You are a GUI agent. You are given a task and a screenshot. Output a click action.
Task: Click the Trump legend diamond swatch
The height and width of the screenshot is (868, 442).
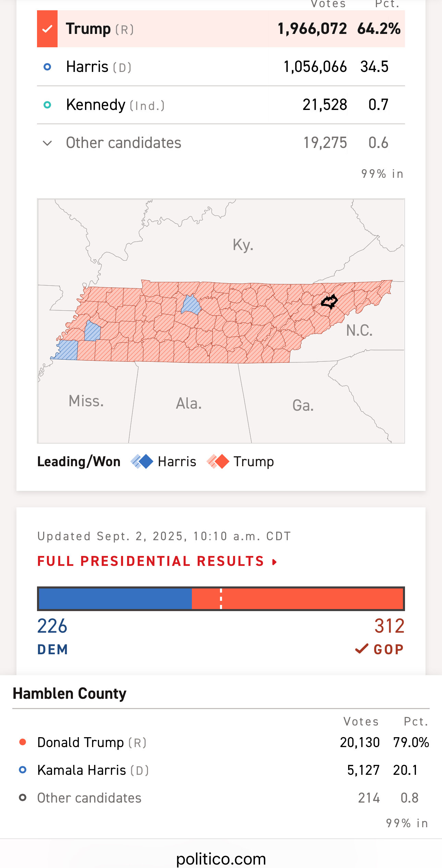[218, 461]
